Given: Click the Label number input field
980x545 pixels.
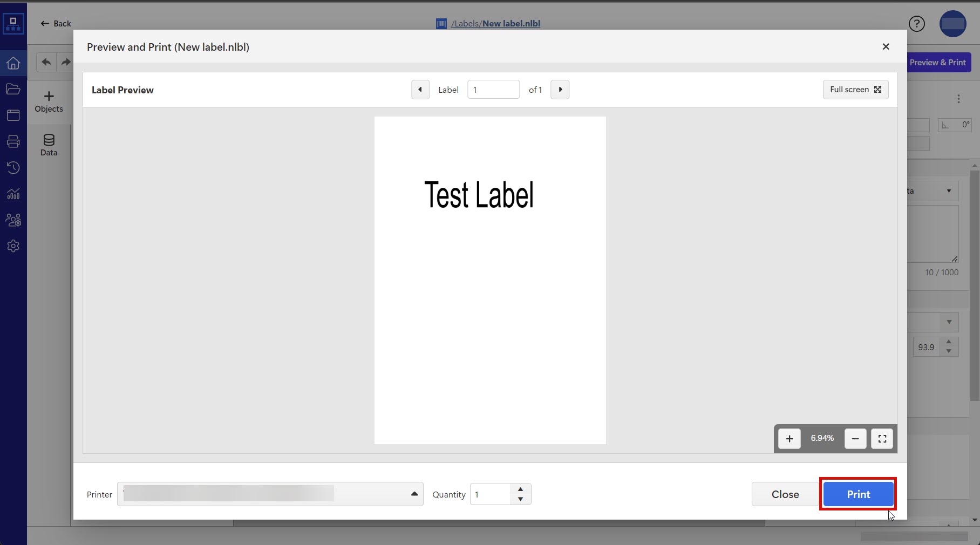Looking at the screenshot, I should tap(493, 90).
